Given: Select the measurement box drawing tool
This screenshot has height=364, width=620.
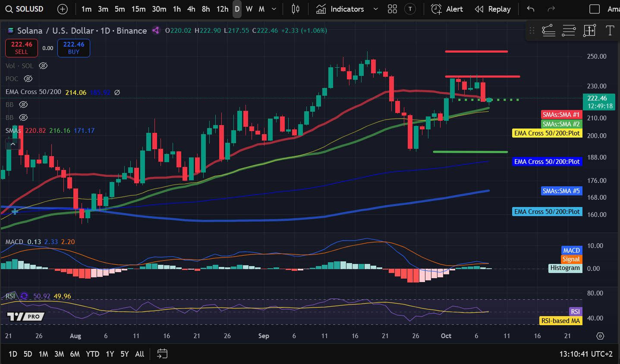Looking at the screenshot, I should click(x=589, y=30).
